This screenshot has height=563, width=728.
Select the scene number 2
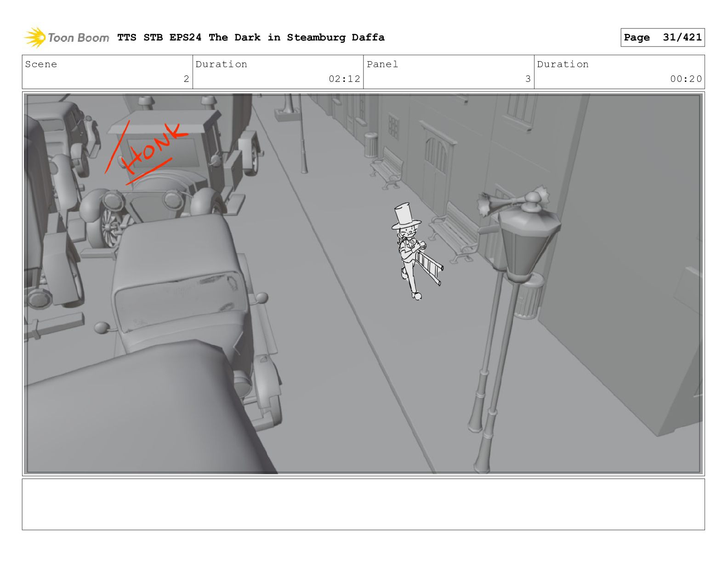point(186,79)
